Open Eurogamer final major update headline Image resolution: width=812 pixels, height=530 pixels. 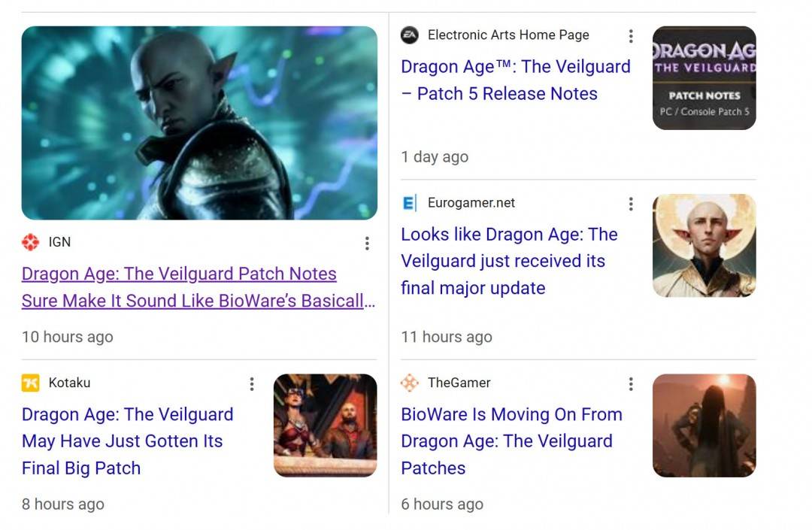[x=508, y=261]
